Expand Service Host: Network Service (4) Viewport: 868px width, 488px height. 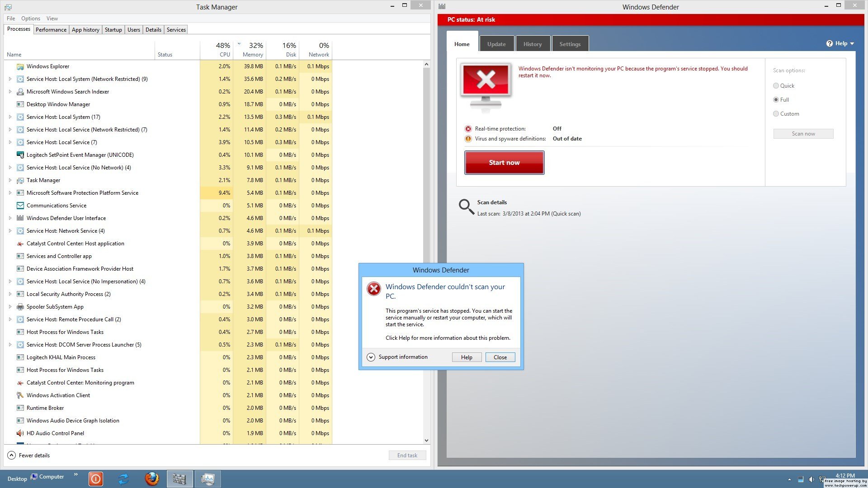10,231
